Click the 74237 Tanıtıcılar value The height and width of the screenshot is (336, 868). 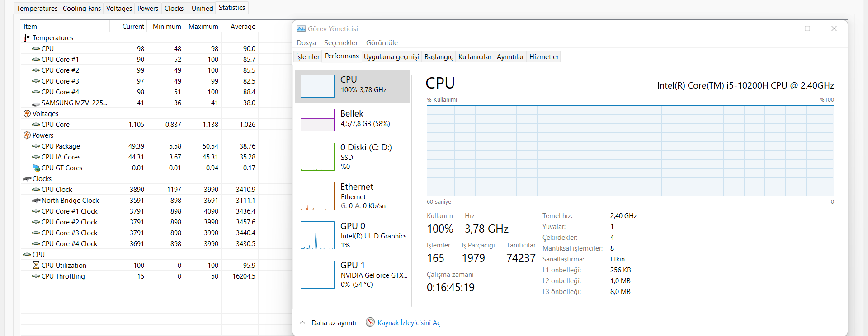(521, 258)
